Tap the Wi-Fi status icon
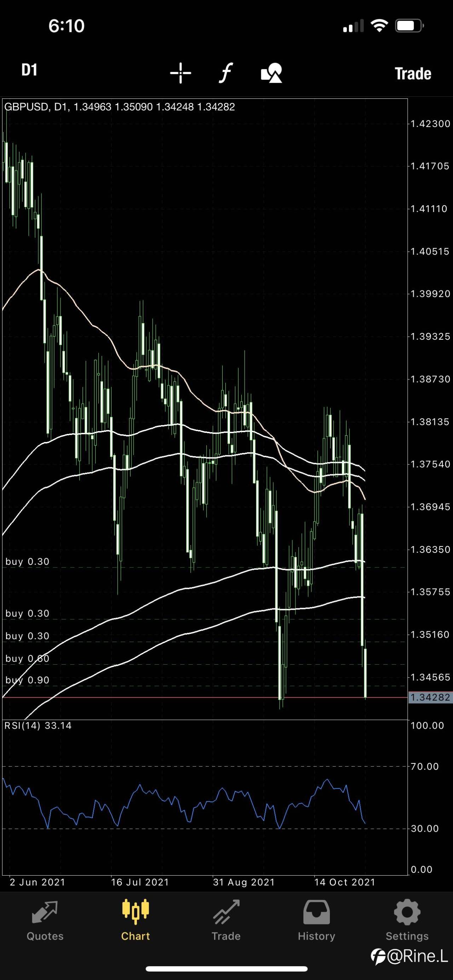This screenshot has height=980, width=453. pyautogui.click(x=379, y=26)
